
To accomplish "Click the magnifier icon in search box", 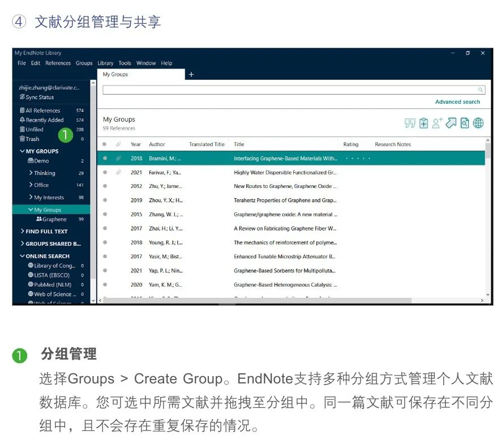I will 480,90.
